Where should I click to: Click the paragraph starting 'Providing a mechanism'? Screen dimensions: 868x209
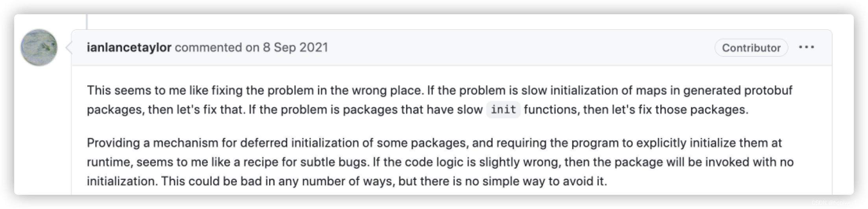point(433,162)
